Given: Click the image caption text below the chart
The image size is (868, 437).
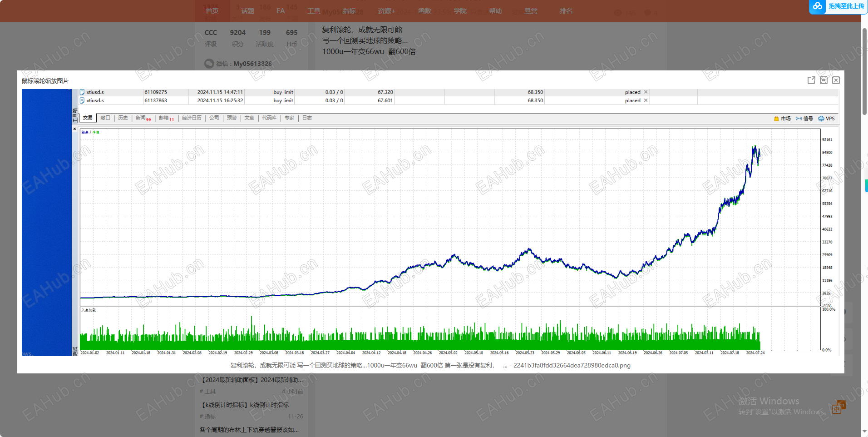Looking at the screenshot, I should (x=430, y=365).
